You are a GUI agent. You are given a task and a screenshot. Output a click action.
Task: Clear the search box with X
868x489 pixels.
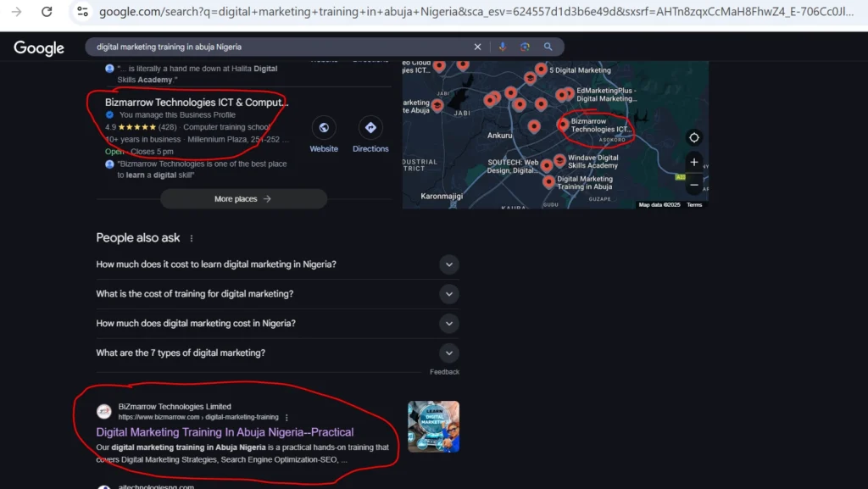[x=477, y=47]
